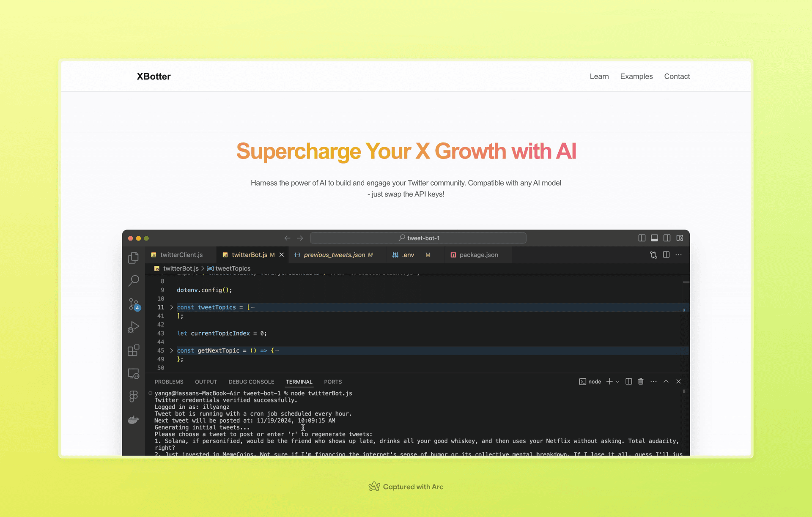Viewport: 812px width, 517px height.
Task: Click the 'Supercharge Your X Growth with AI' heading
Action: click(x=406, y=151)
